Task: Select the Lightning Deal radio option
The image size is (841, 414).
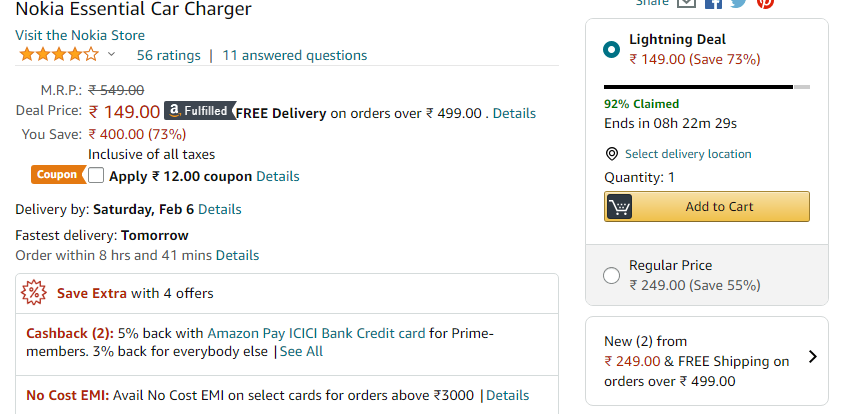Action: click(612, 49)
